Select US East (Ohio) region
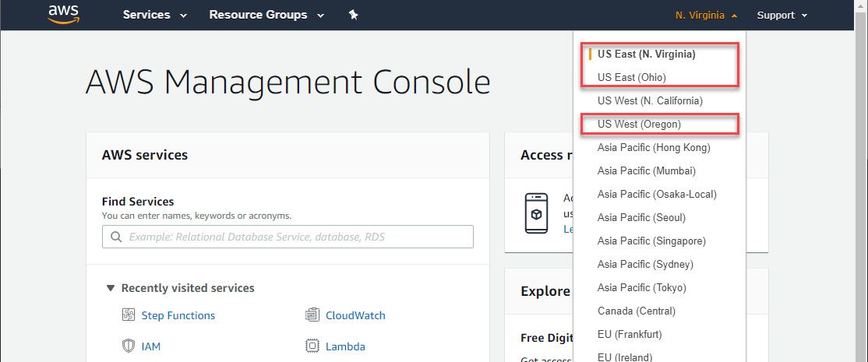The width and height of the screenshot is (868, 362). [631, 77]
